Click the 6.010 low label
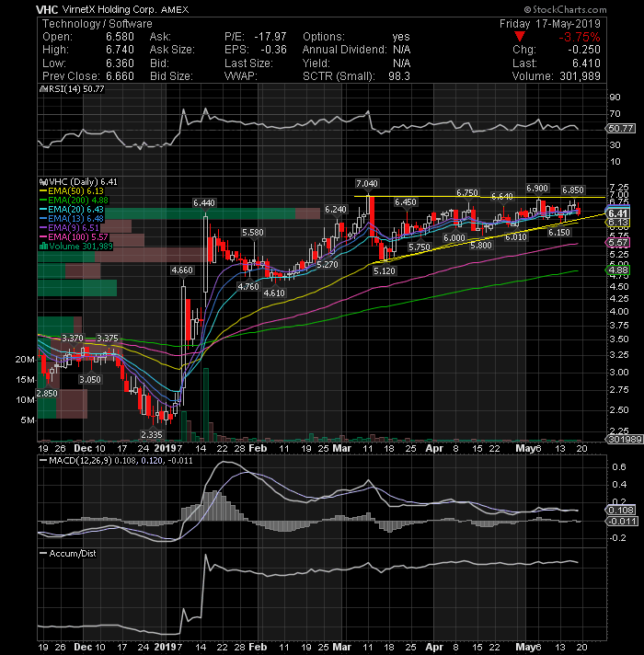Viewport: 644px width, 655px height. click(x=516, y=236)
